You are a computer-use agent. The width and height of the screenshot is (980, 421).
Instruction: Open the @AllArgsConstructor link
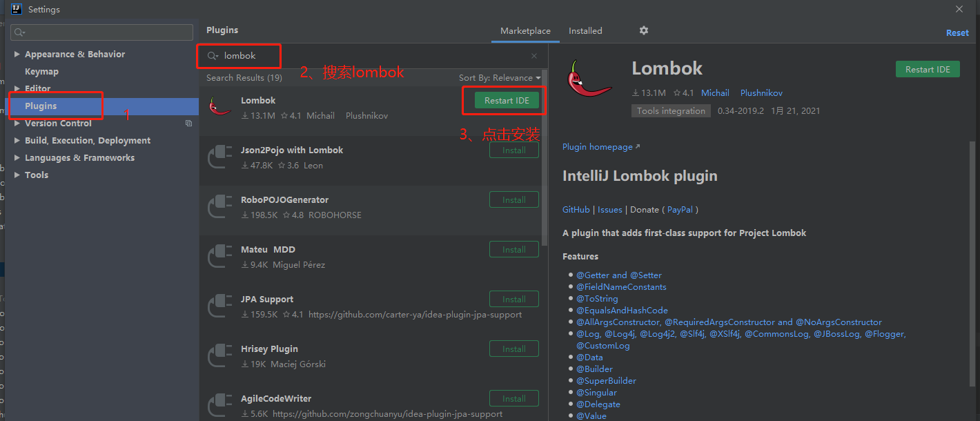click(x=618, y=322)
